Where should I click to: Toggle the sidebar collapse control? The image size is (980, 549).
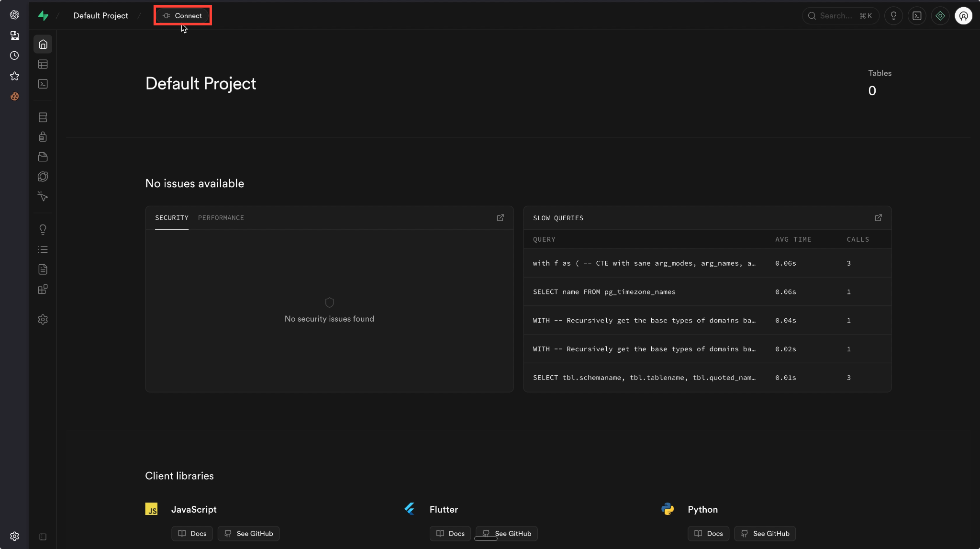pos(43,537)
